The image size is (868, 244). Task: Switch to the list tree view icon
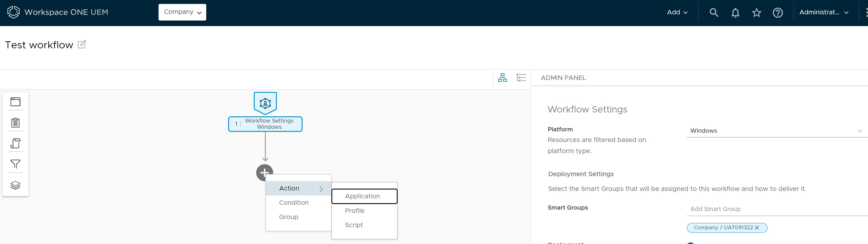point(521,78)
